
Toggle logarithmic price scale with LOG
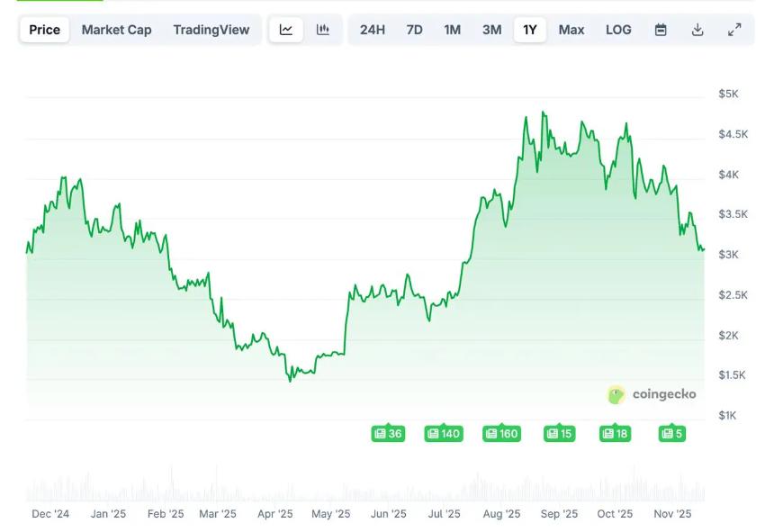(x=618, y=30)
